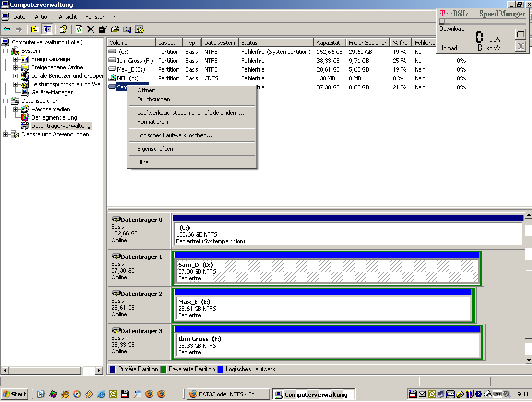The width and height of the screenshot is (532, 402).
Task: Click the Start button on the taskbar
Action: (15, 394)
